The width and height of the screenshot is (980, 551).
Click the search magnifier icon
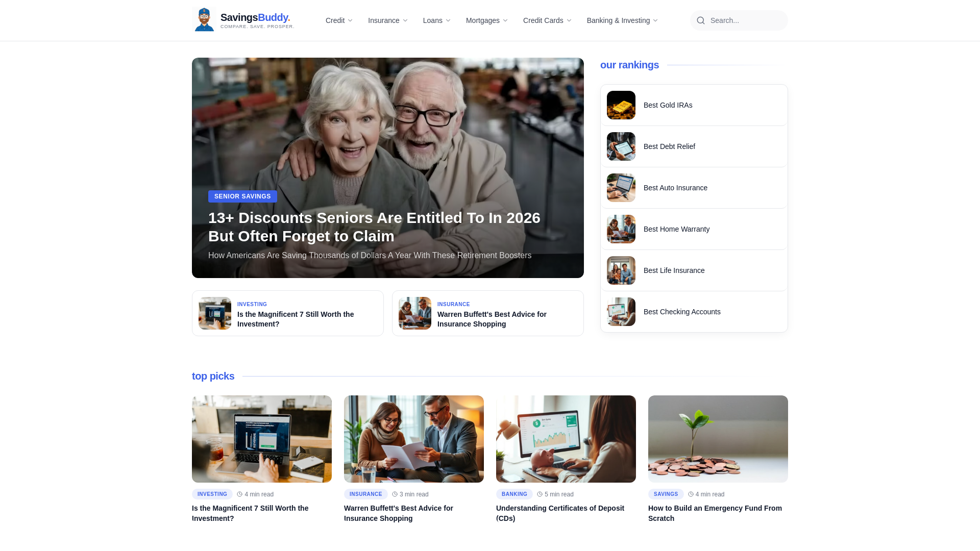click(x=701, y=20)
